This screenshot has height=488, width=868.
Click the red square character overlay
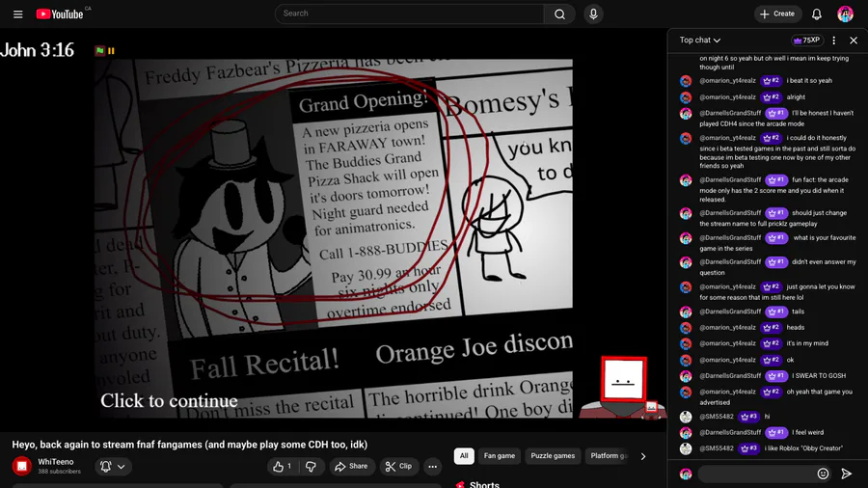click(x=623, y=386)
